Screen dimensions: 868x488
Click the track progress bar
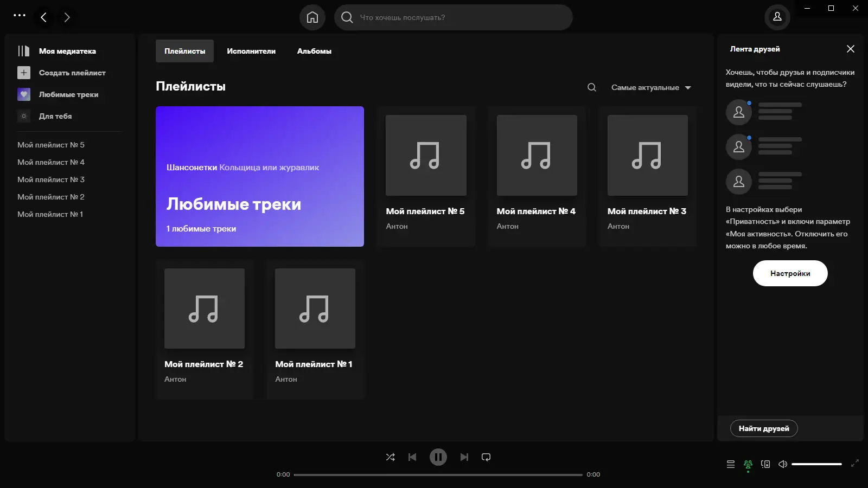[438, 474]
